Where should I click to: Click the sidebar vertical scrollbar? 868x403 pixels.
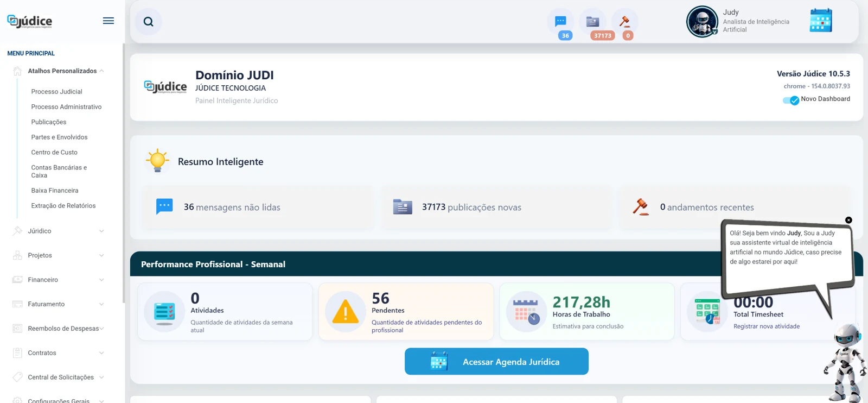pos(124,174)
